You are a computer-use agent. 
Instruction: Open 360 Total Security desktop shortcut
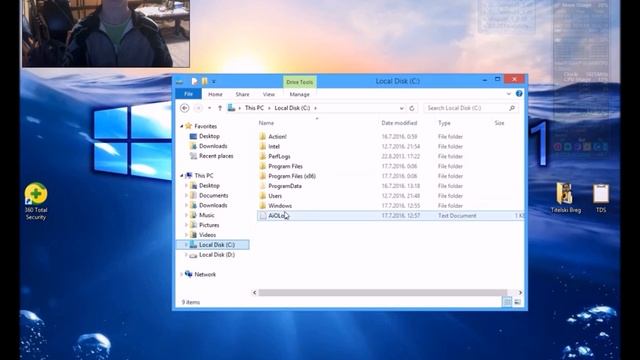[x=36, y=201]
